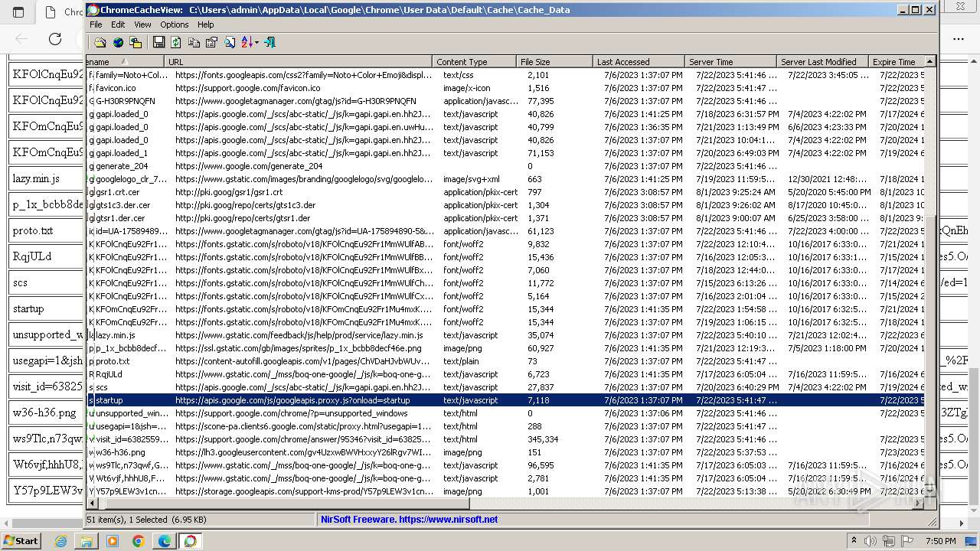Click the Find magnifier toolbar icon
This screenshot has height=551, width=980.
tap(230, 43)
